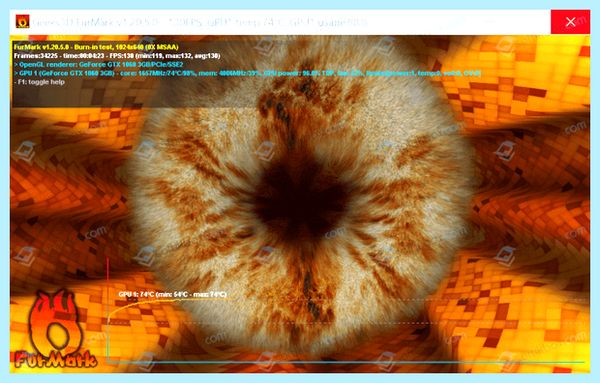Image resolution: width=600 pixels, height=383 pixels.
Task: Click the 'GPU 1: 74°C' temperature graph label
Action: [x=172, y=294]
